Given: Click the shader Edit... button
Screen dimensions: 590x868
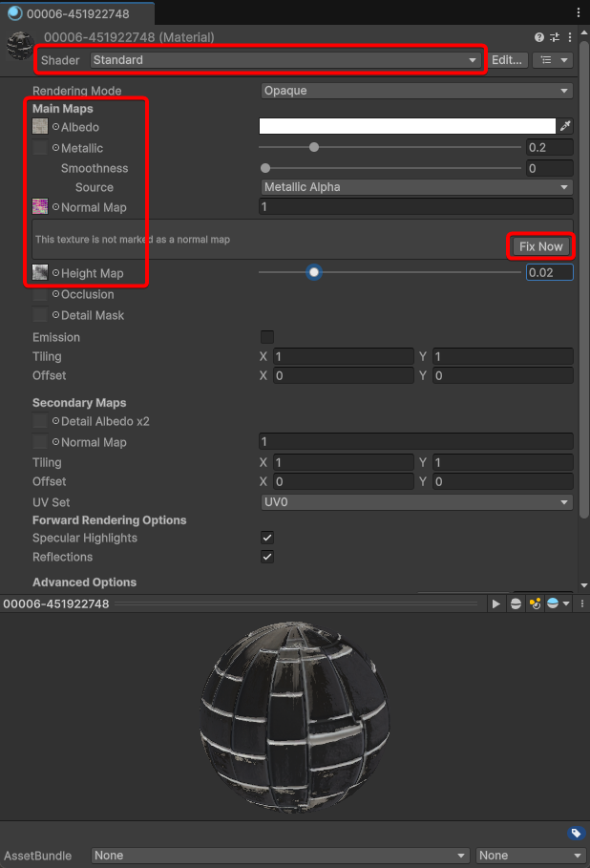Looking at the screenshot, I should point(507,60).
